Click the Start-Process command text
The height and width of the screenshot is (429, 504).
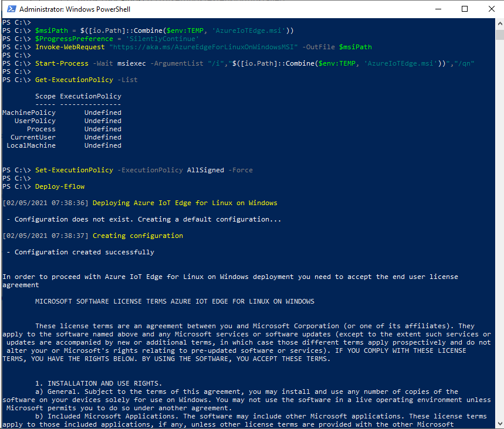tap(62, 63)
